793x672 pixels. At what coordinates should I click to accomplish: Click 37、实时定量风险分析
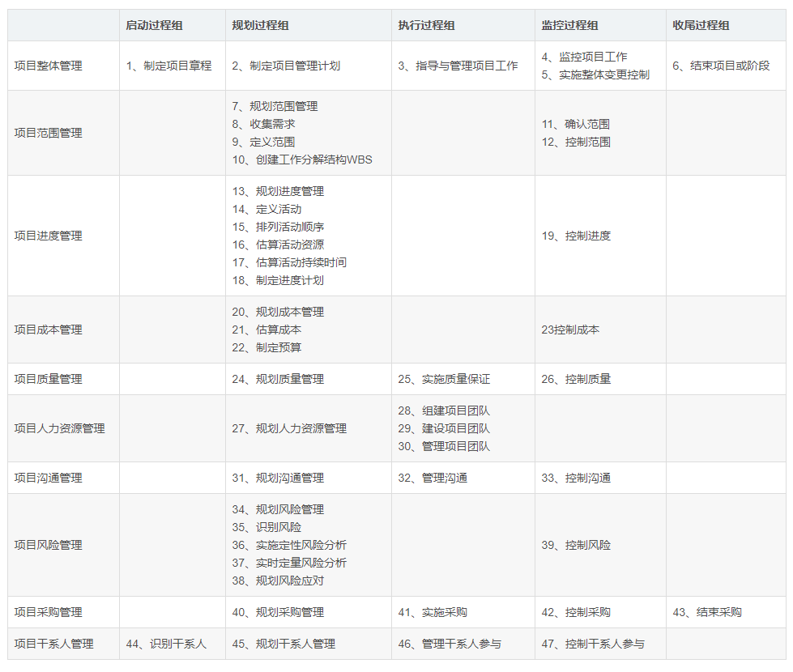(289, 563)
